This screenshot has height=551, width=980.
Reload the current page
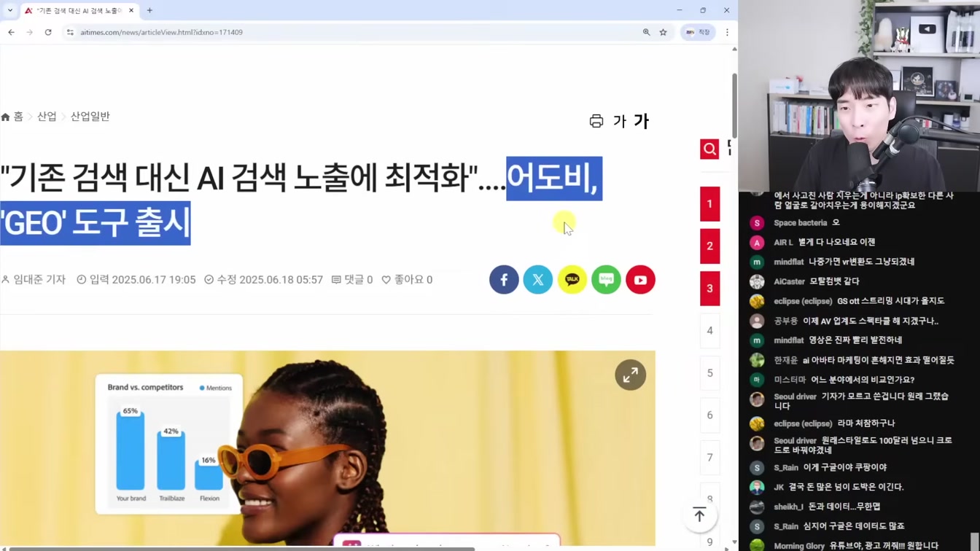(48, 32)
